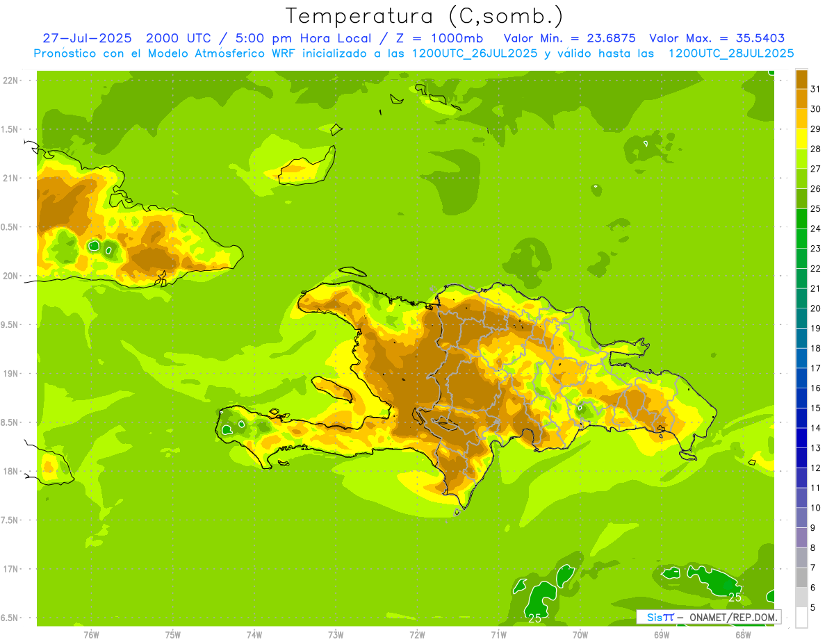Click the "12" legend scale value
Screen dimensions: 834x644
(x=816, y=468)
